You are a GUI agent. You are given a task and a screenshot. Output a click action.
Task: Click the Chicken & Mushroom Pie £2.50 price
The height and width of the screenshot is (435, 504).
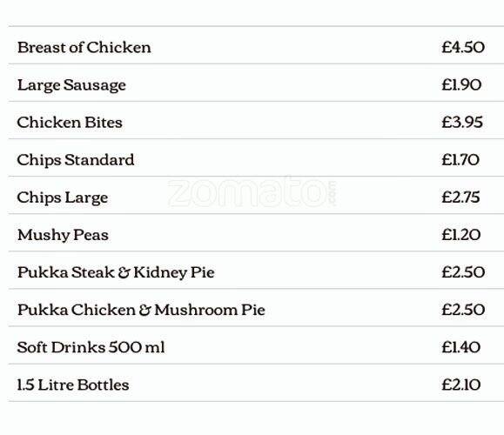pos(463,310)
